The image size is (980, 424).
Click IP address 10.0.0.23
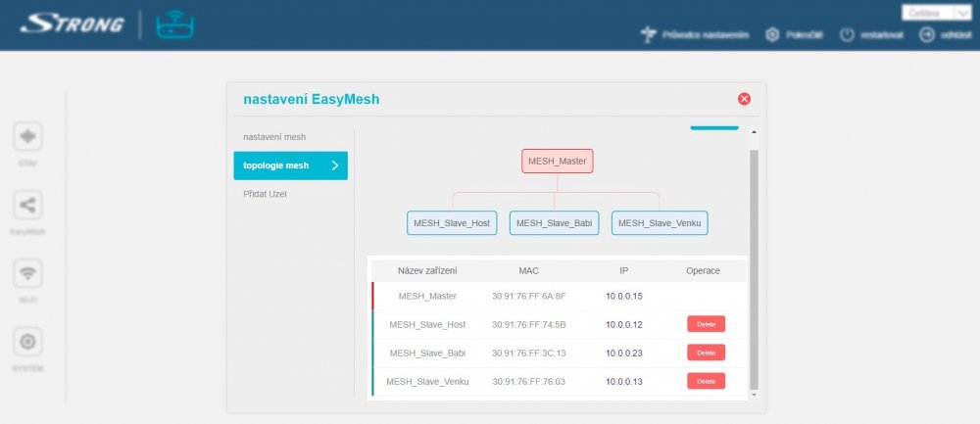tap(623, 353)
